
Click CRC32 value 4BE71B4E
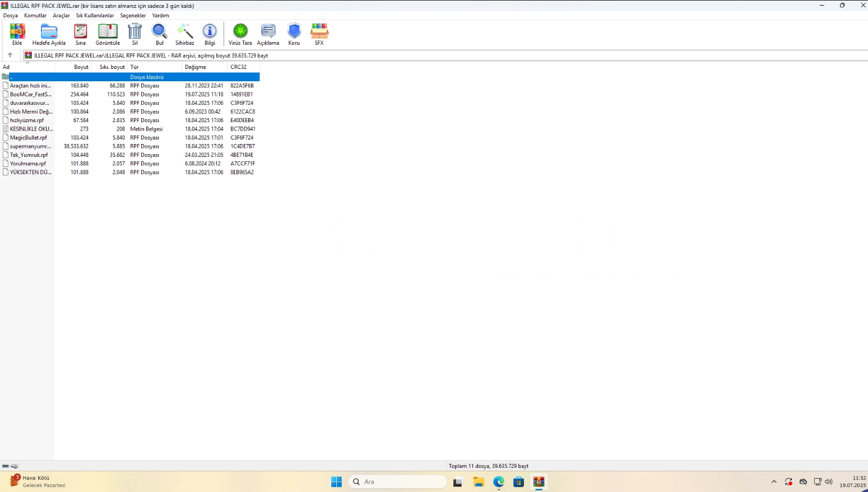(x=242, y=155)
